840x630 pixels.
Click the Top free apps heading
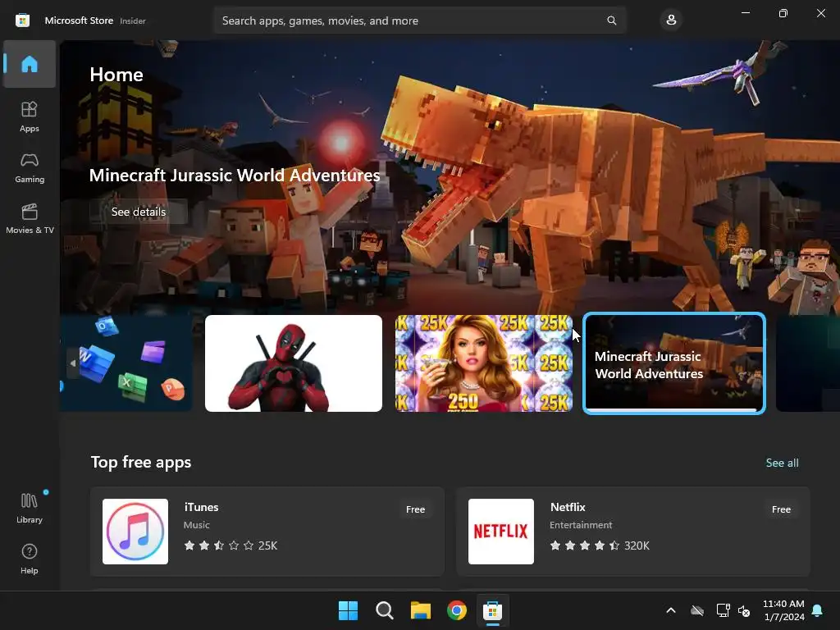pyautogui.click(x=141, y=463)
